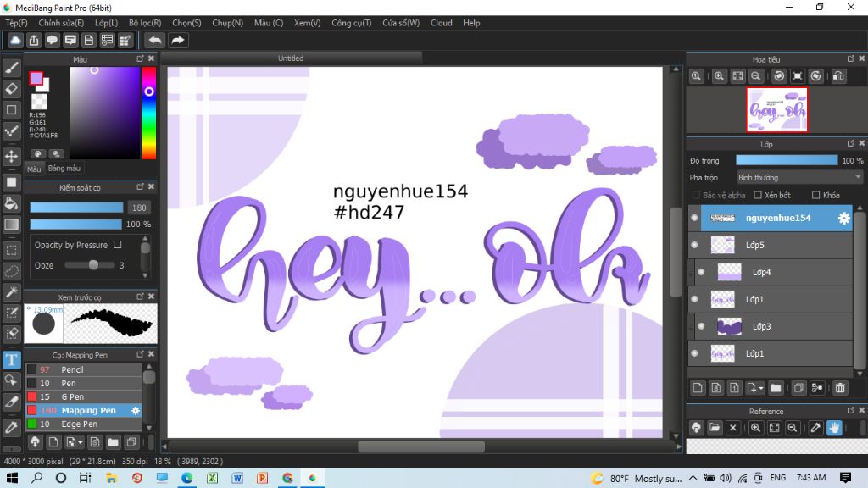
Task: Add a new layer in Layers panel
Action: click(698, 388)
